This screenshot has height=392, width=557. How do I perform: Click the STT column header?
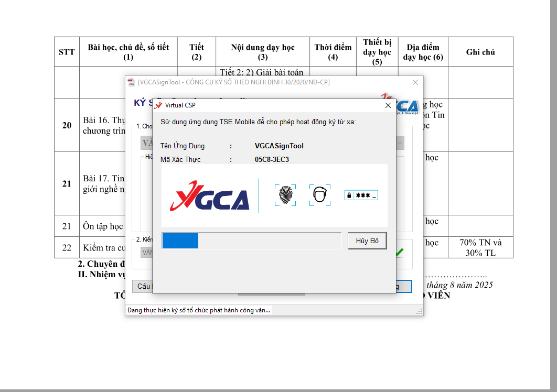click(x=67, y=52)
